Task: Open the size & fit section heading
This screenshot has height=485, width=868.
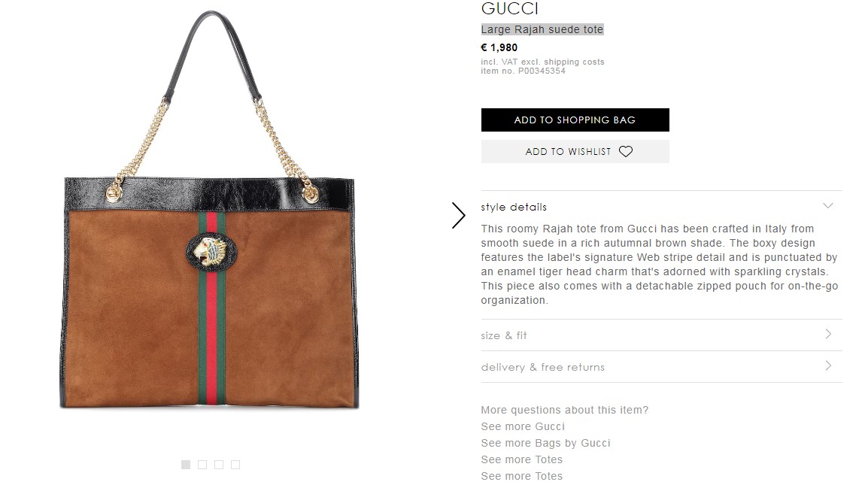Action: [504, 335]
